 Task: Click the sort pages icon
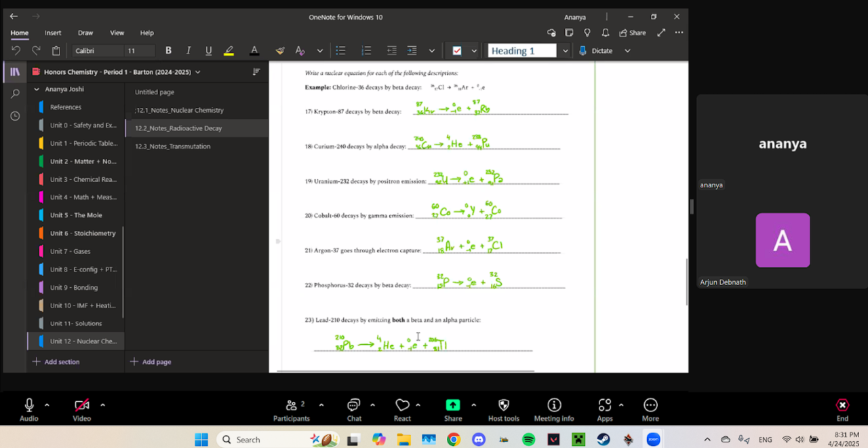pyautogui.click(x=256, y=71)
